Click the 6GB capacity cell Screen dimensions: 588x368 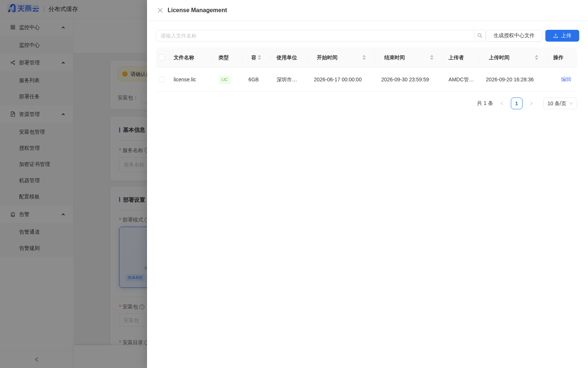[254, 79]
